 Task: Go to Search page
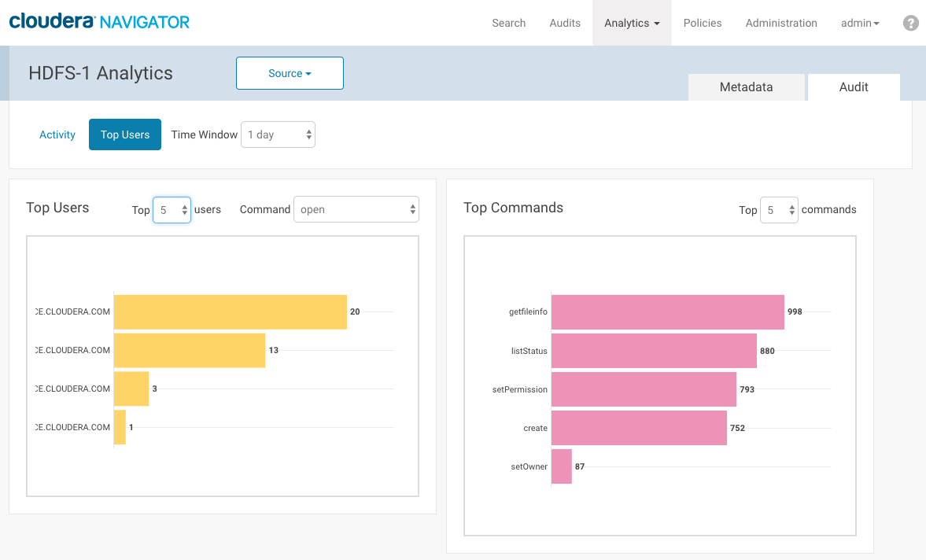pyautogui.click(x=508, y=23)
